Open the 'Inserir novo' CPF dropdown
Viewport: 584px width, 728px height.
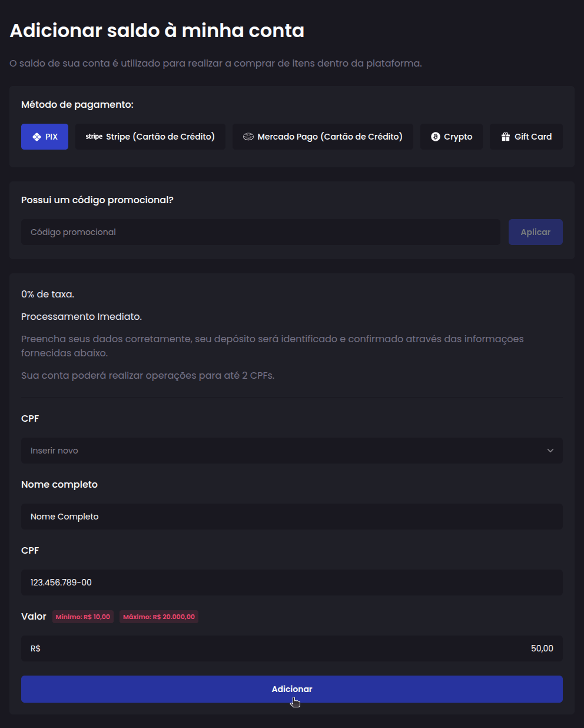[291, 451]
